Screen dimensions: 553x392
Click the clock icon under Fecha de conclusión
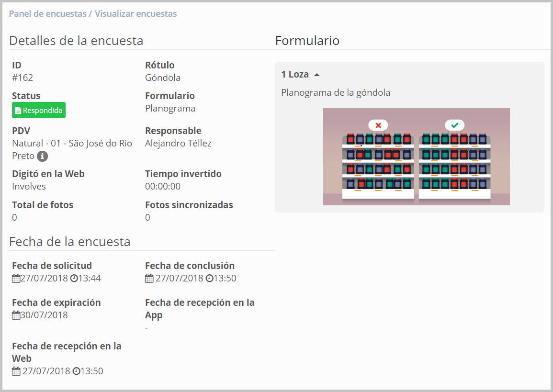(209, 279)
